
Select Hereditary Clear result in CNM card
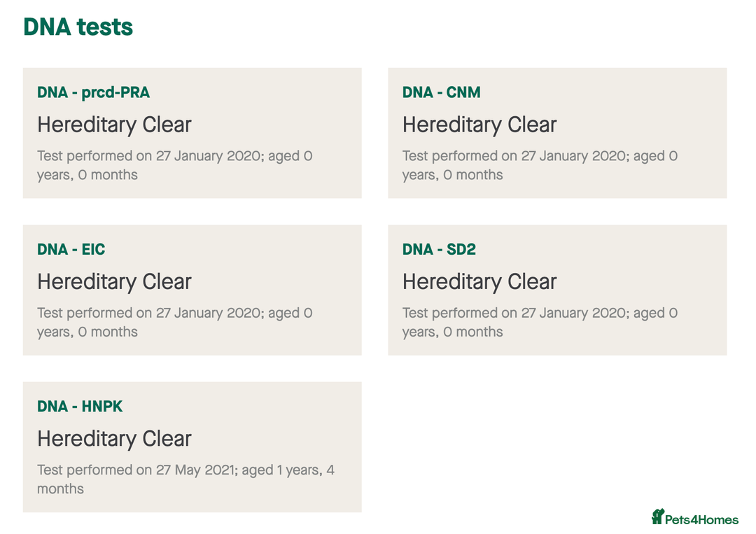pyautogui.click(x=479, y=125)
